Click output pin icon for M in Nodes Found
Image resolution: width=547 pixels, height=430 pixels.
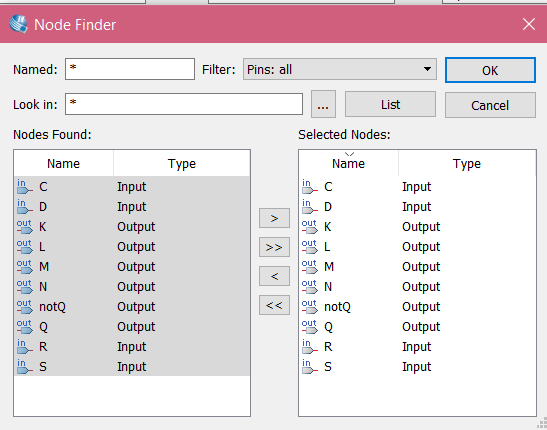point(25,266)
